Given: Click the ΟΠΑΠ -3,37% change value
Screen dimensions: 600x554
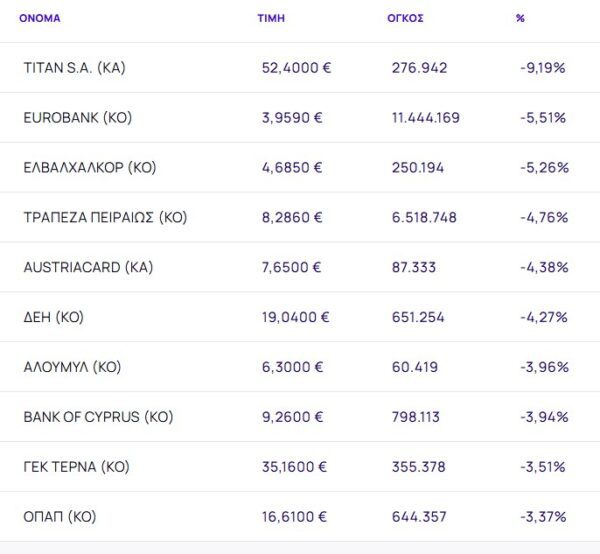Looking at the screenshot, I should 544,517.
